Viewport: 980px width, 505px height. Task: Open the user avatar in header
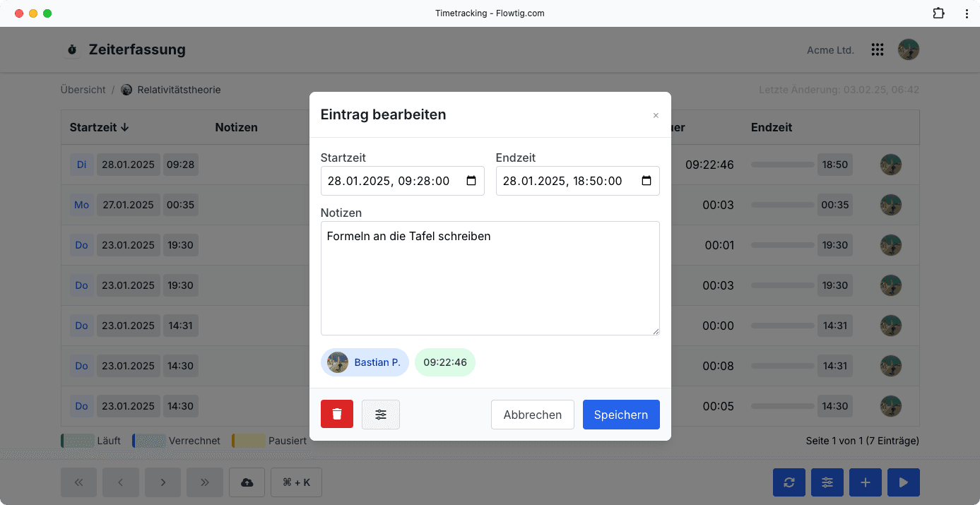click(x=909, y=49)
